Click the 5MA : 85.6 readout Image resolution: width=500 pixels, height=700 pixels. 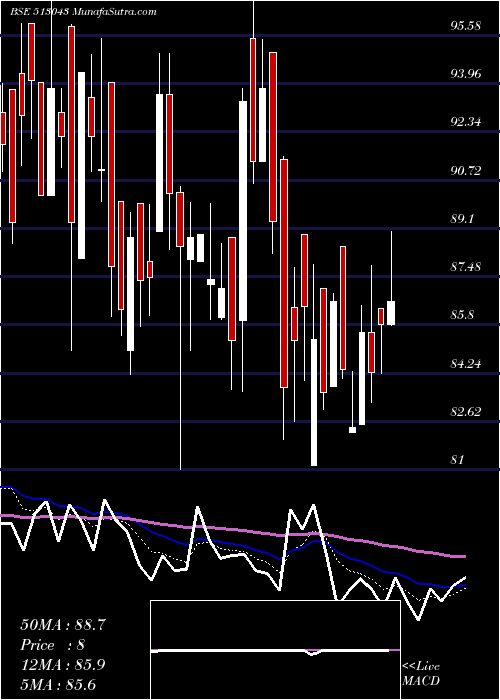pyautogui.click(x=58, y=684)
